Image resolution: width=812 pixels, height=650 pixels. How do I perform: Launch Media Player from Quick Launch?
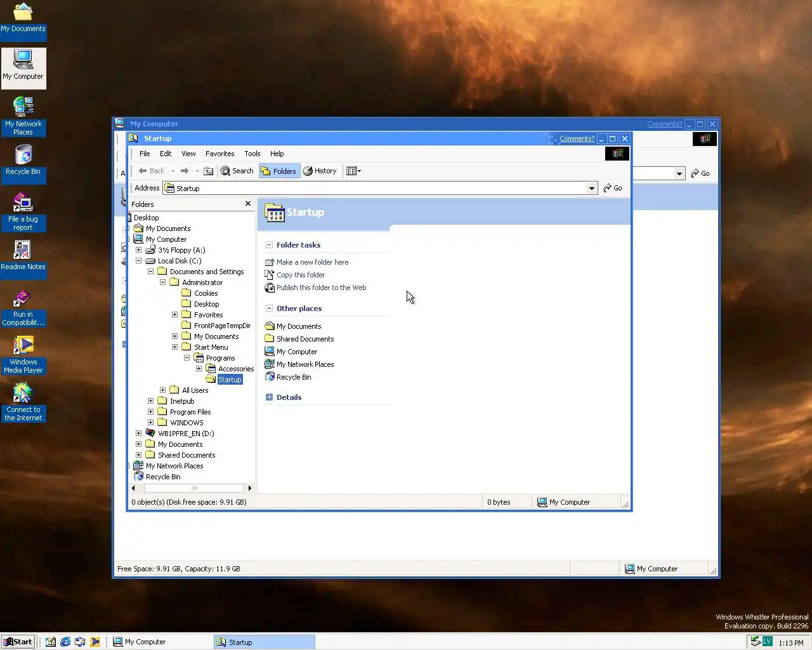point(95,642)
